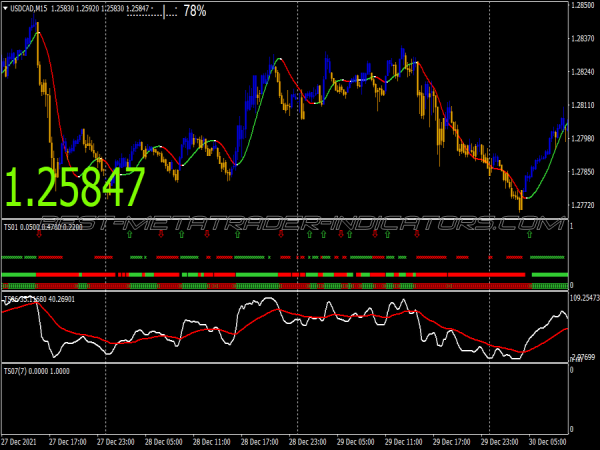The height and width of the screenshot is (450, 600).
Task: Click the green up arrow near 27 Dec 23:00 gridline
Action: point(129,234)
